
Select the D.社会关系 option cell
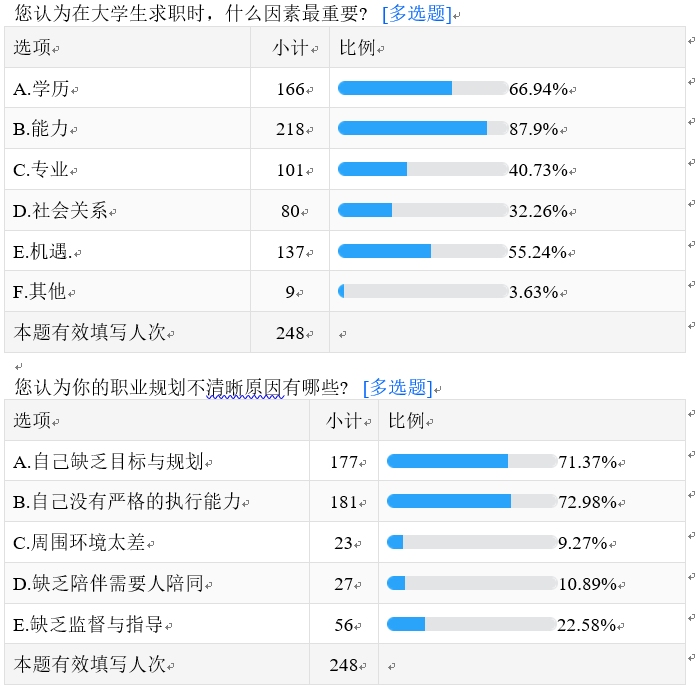click(x=61, y=211)
